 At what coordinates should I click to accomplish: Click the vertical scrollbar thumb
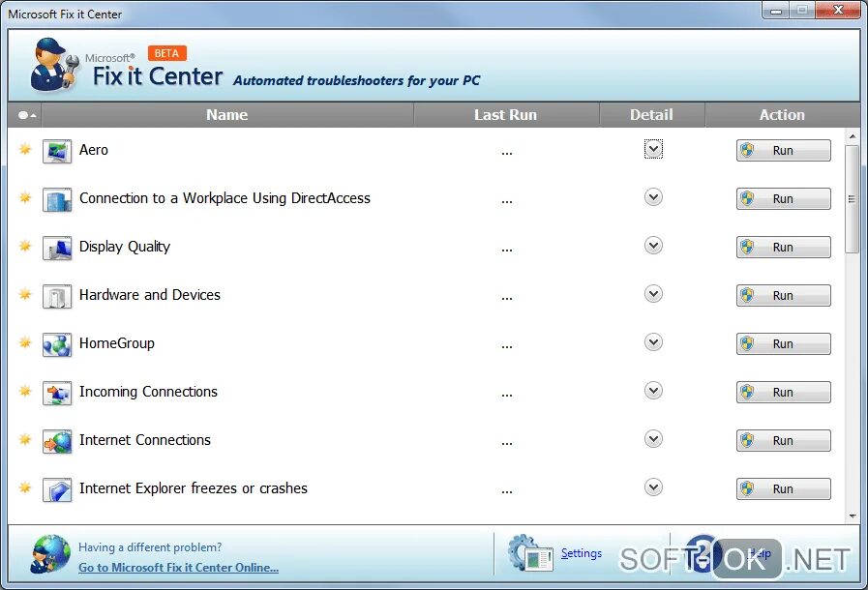coord(853,199)
